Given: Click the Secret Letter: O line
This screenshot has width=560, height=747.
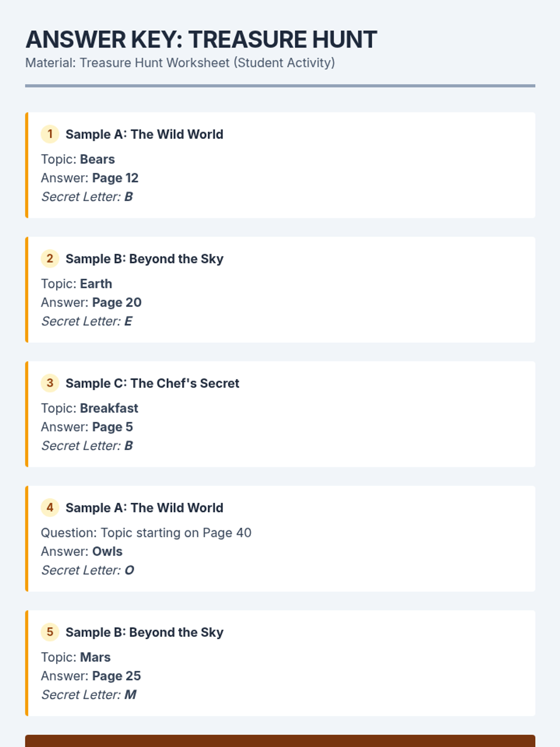Looking at the screenshot, I should click(88, 570).
